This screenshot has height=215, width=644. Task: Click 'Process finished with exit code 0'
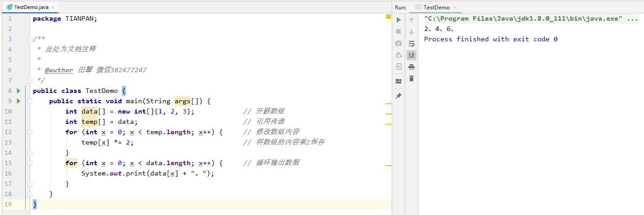coord(491,39)
